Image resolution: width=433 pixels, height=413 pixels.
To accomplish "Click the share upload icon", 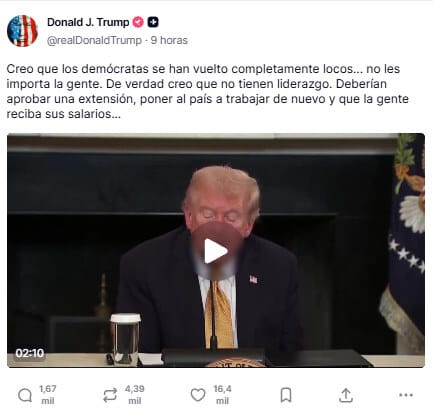I will [x=346, y=395].
